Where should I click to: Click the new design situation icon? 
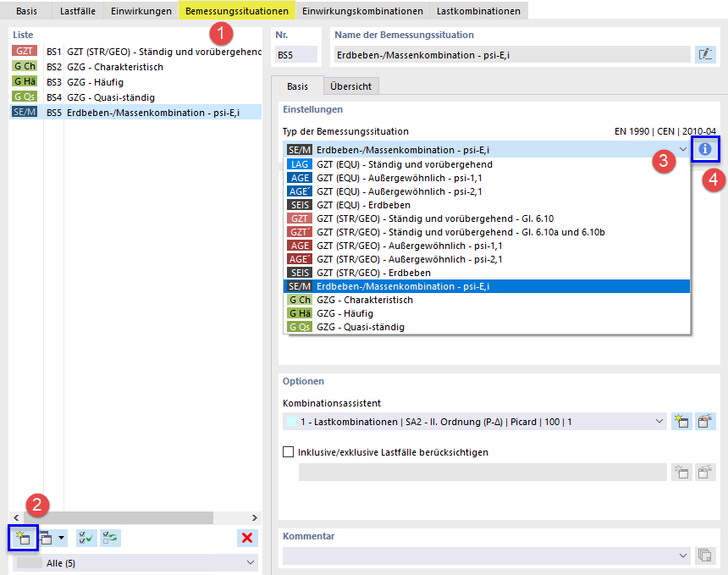click(x=23, y=539)
